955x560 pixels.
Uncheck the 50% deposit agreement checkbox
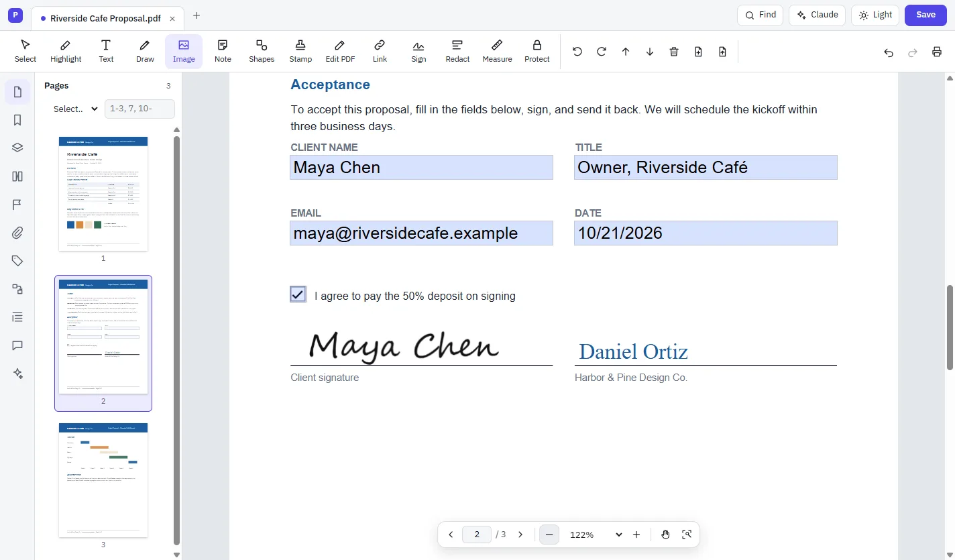[298, 294]
